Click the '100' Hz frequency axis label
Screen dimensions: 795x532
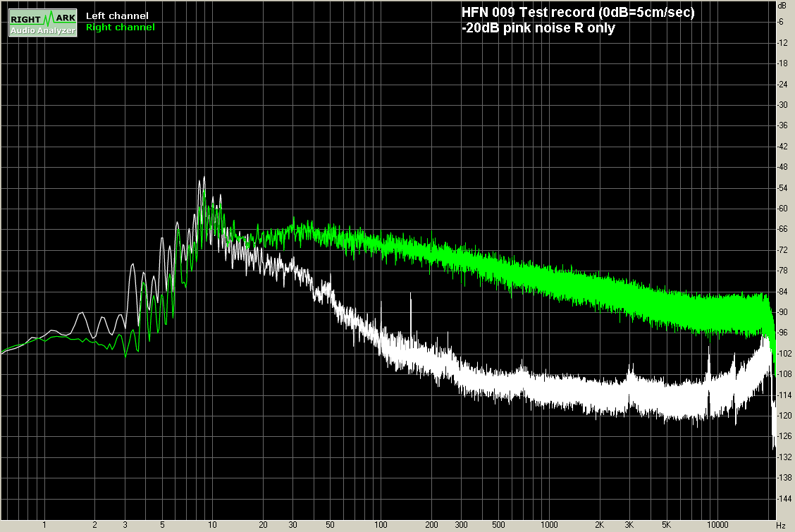coord(381,525)
